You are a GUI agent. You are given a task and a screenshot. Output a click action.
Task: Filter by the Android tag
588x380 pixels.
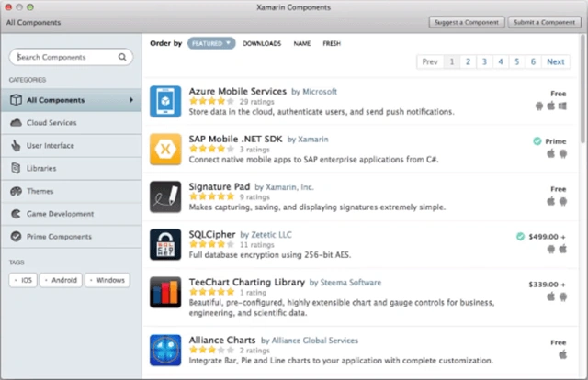coord(61,280)
